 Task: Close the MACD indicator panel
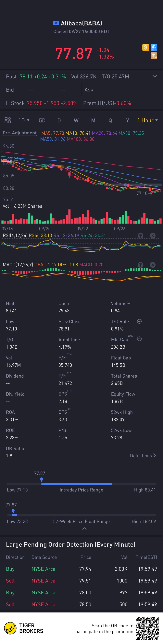click(x=153, y=265)
